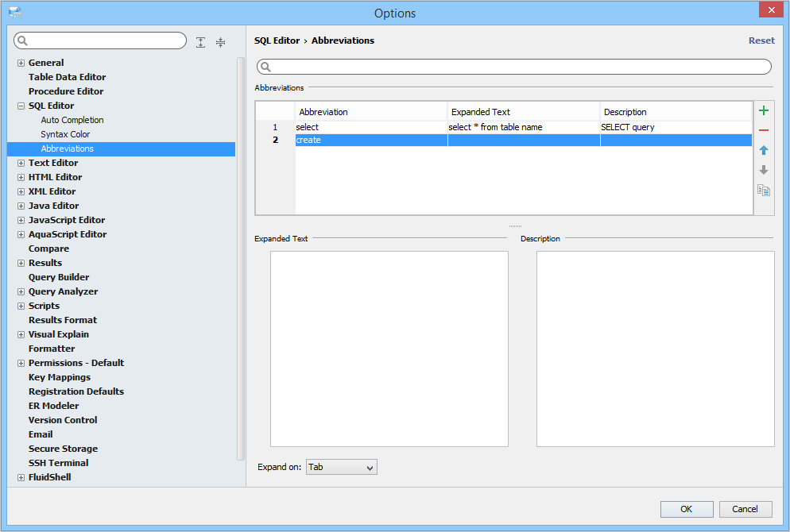
Task: Open Secure Storage options
Action: [63, 449]
